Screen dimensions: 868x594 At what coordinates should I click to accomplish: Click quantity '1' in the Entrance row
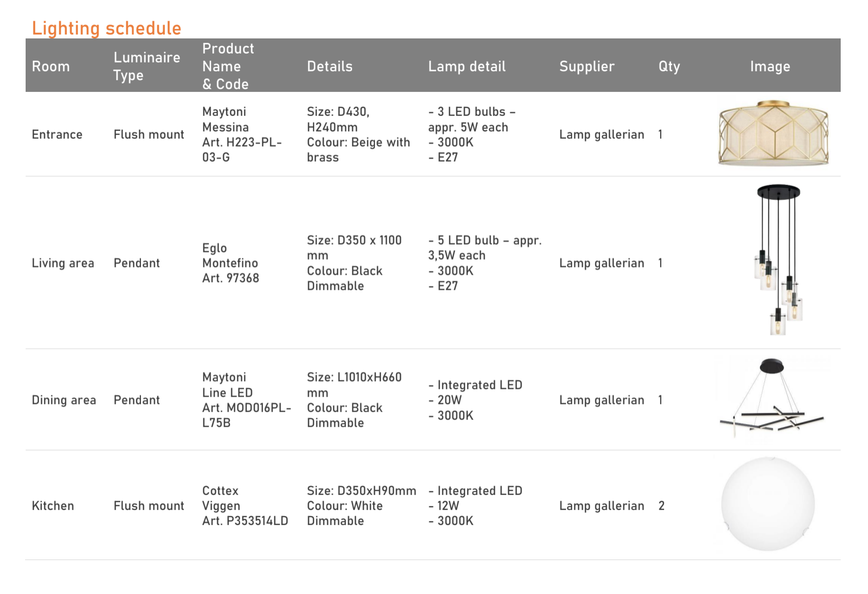tap(660, 134)
